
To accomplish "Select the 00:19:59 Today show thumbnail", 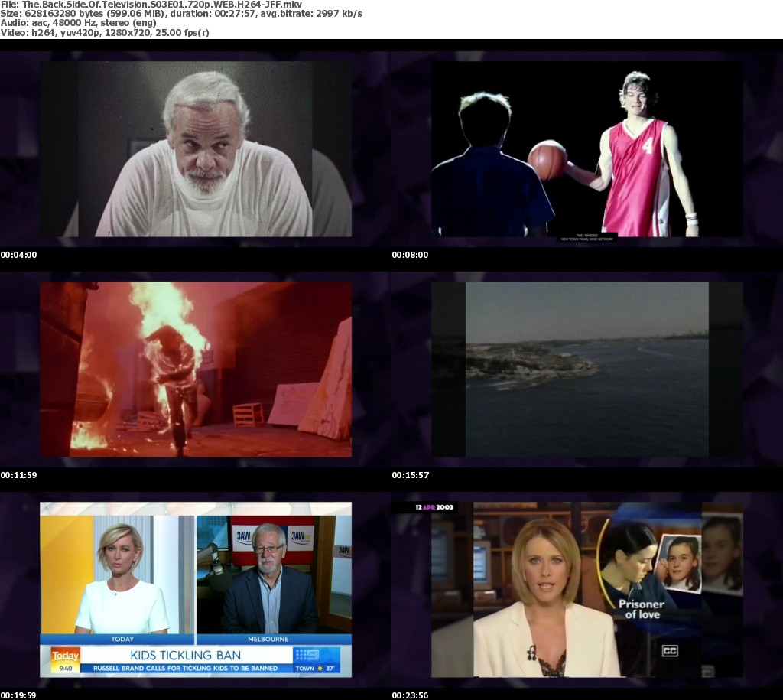I will [196, 590].
